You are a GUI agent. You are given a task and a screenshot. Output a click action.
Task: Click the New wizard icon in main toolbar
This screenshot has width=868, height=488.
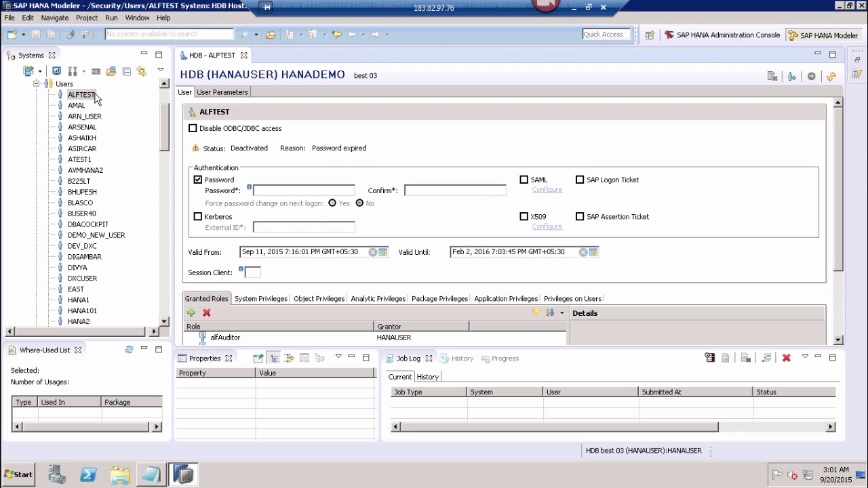(x=12, y=35)
